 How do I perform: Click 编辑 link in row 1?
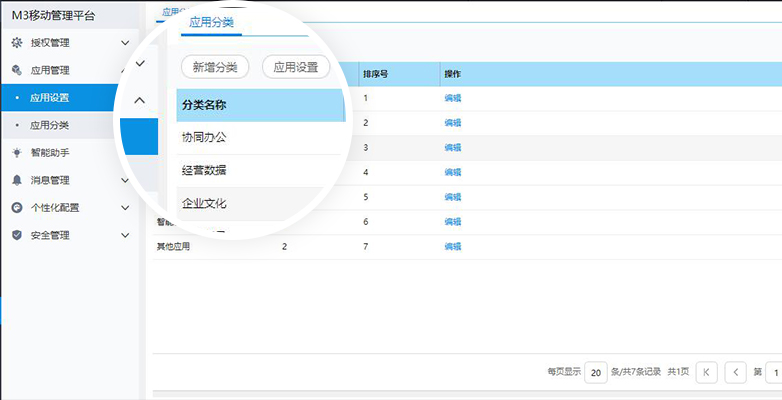[x=453, y=98]
